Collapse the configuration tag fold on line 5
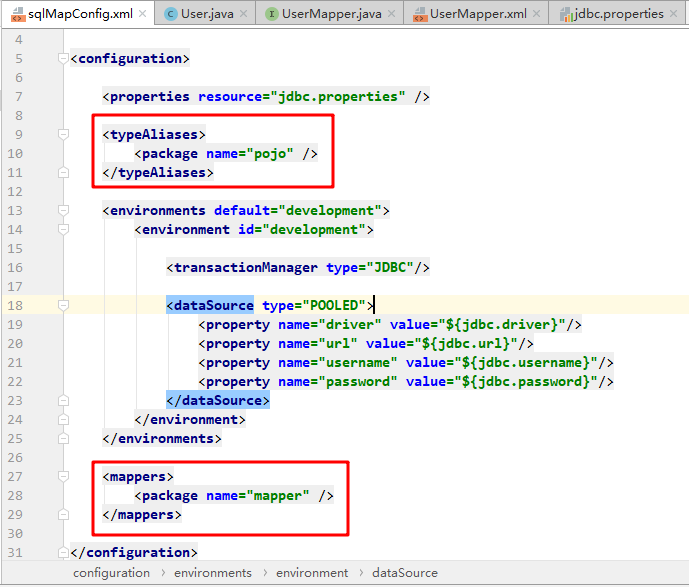Image resolution: width=689 pixels, height=587 pixels. point(63,58)
